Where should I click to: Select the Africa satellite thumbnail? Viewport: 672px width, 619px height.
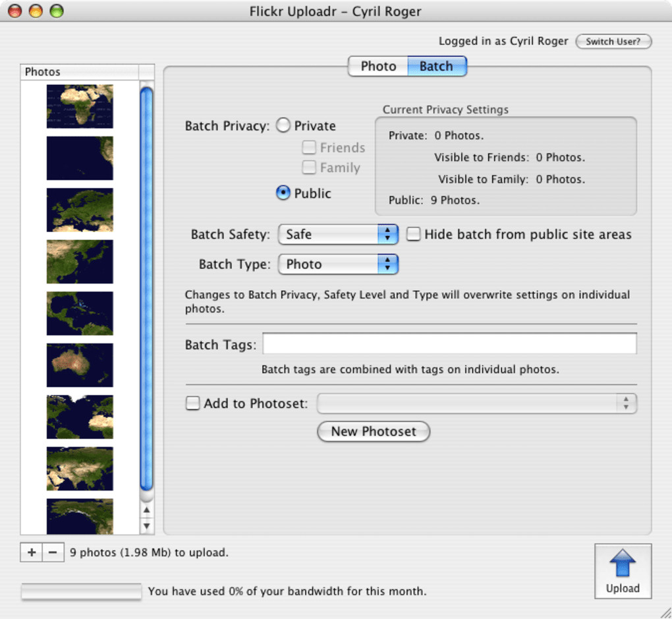[x=80, y=106]
